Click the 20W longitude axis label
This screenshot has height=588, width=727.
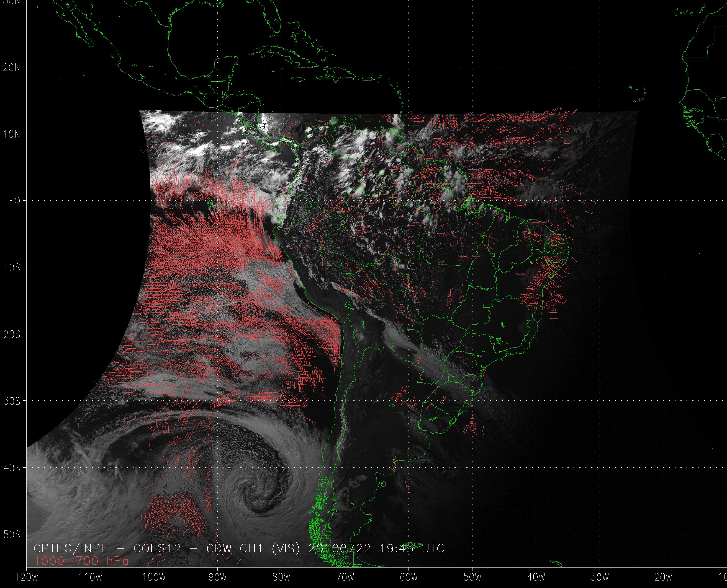tap(663, 577)
